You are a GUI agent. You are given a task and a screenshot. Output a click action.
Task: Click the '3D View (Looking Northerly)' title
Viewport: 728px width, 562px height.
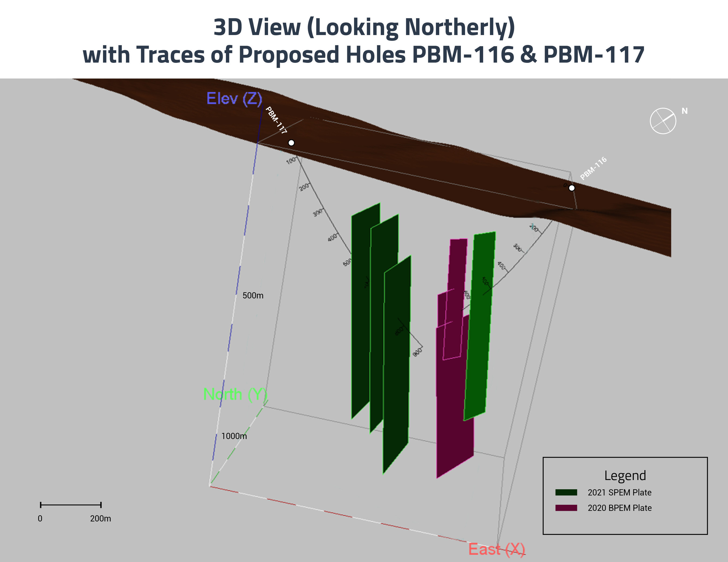364,27
